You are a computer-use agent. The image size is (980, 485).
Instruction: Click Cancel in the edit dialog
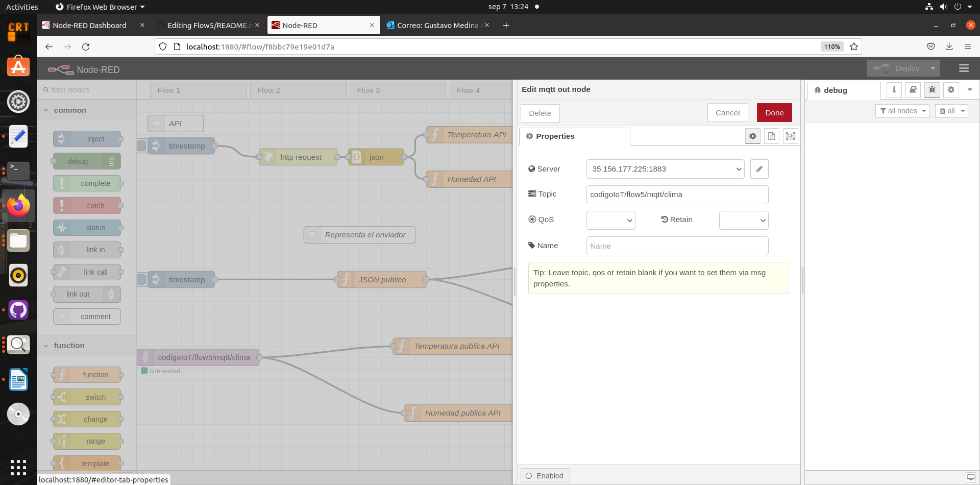pos(727,113)
